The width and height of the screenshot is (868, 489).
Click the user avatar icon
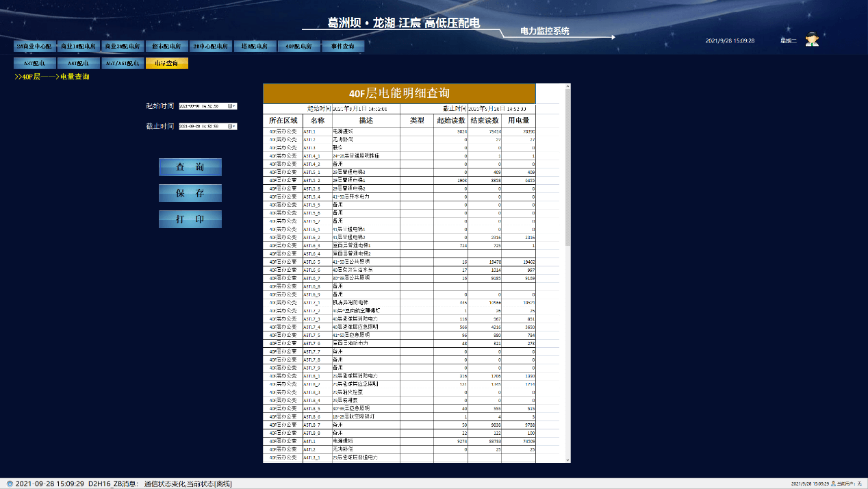coord(812,40)
